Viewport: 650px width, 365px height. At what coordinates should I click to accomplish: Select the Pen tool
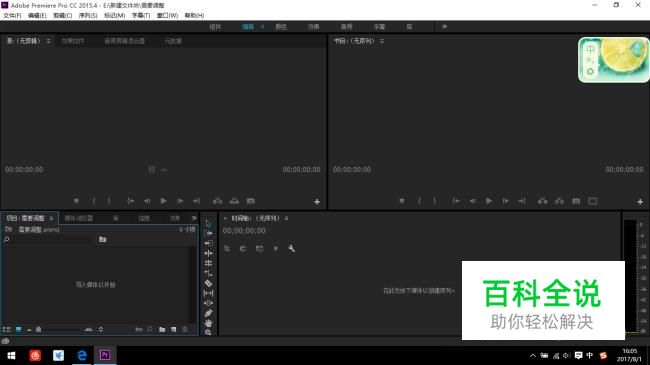click(208, 313)
